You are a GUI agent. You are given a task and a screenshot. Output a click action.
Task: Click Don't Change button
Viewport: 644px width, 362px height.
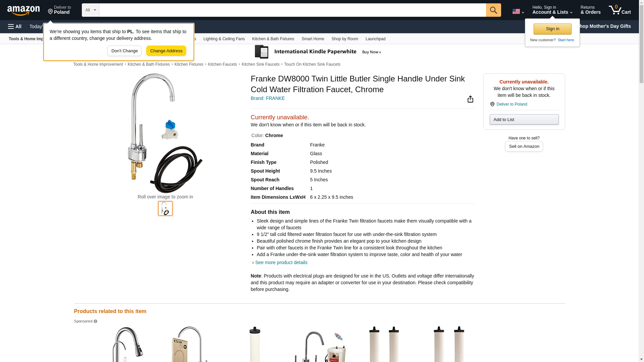pos(124,51)
